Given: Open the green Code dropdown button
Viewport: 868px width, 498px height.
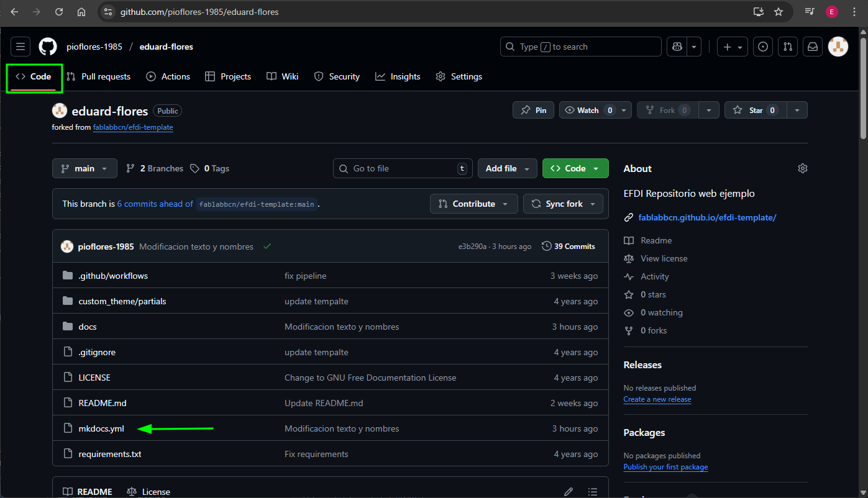Looking at the screenshot, I should pyautogui.click(x=575, y=168).
